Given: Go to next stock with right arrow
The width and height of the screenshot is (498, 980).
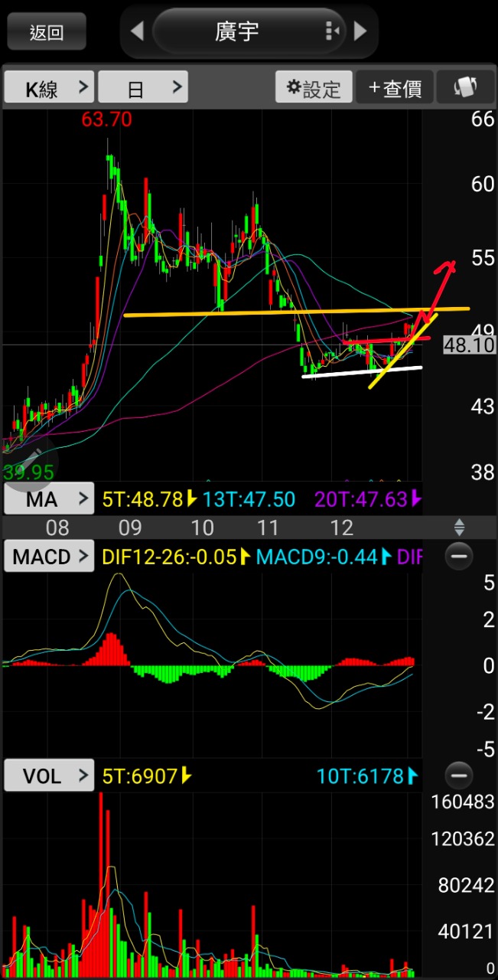Looking at the screenshot, I should pyautogui.click(x=360, y=31).
